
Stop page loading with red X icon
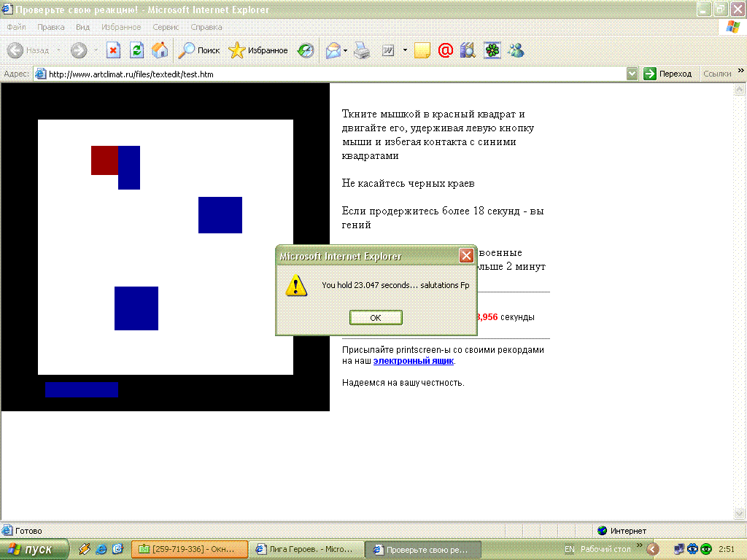(x=113, y=50)
